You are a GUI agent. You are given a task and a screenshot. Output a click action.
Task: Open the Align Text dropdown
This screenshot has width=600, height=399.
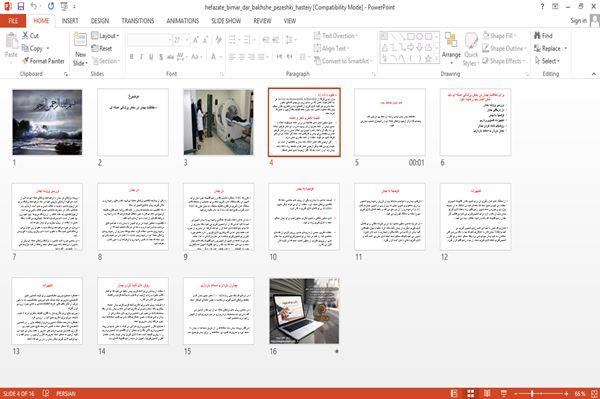tap(331, 48)
